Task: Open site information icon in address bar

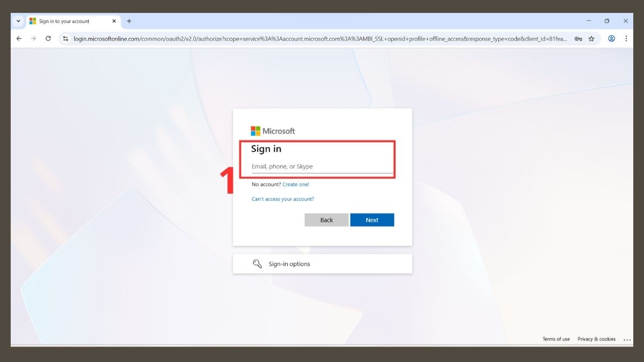Action: pos(65,39)
